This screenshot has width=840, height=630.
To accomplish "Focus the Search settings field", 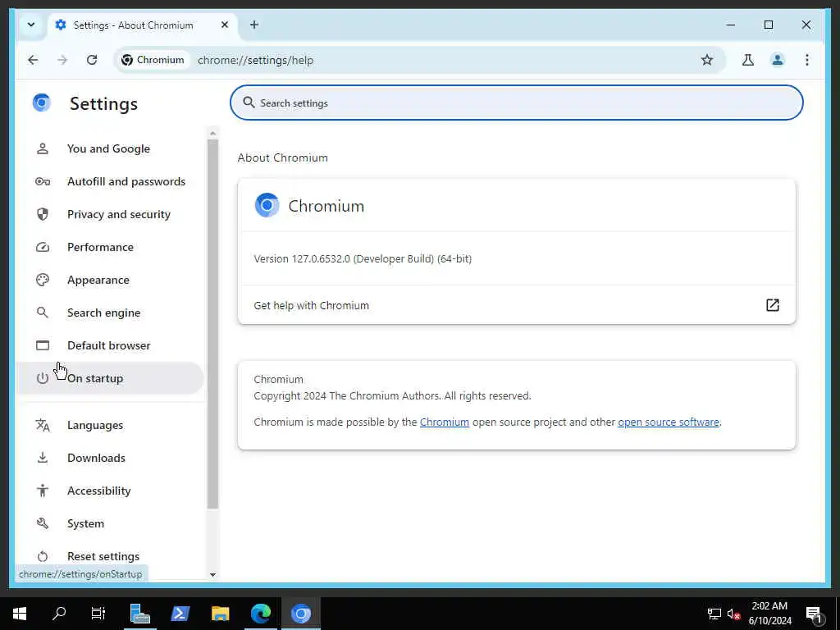I will click(x=517, y=103).
